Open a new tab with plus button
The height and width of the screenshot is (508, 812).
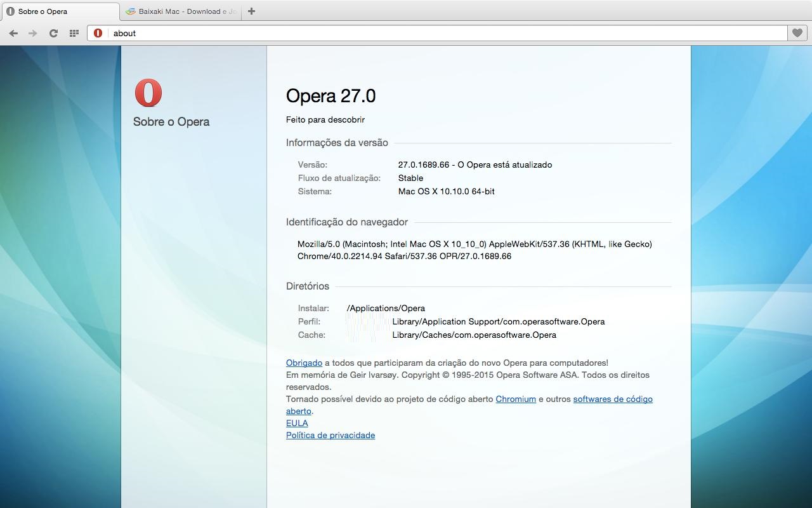[251, 11]
